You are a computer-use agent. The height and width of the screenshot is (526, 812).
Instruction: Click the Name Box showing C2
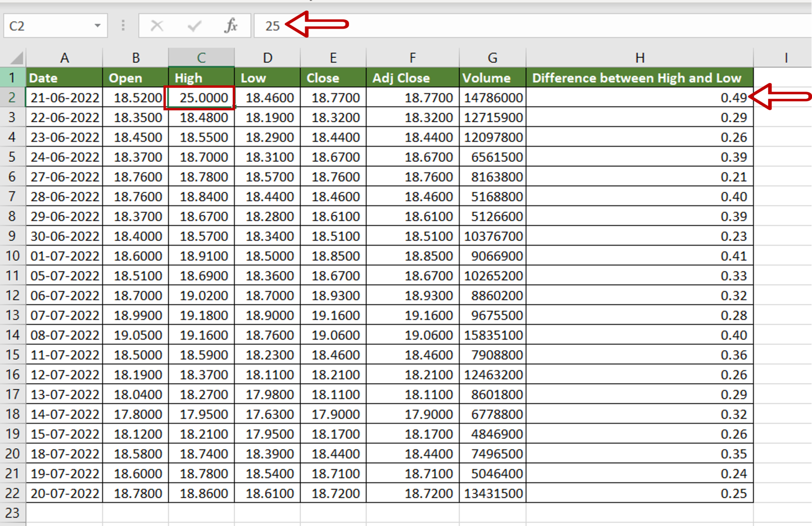[48, 25]
